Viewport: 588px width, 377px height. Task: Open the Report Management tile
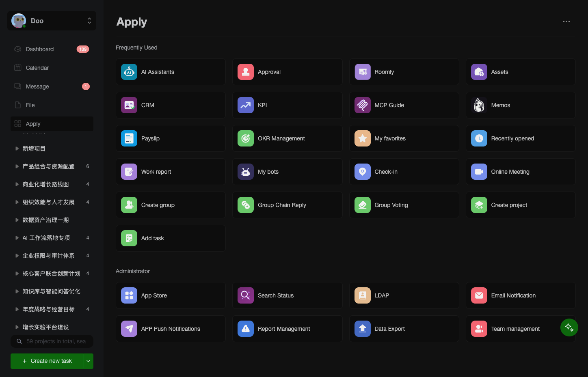click(x=287, y=329)
